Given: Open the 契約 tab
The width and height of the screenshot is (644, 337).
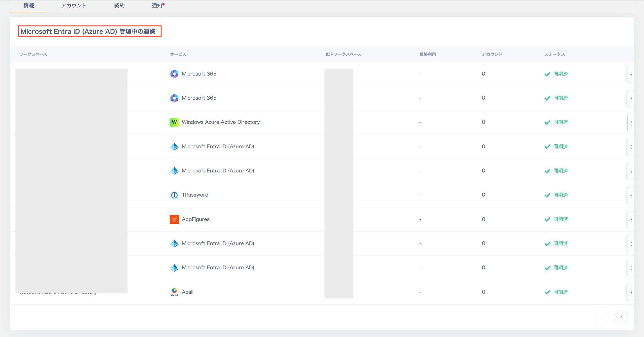Looking at the screenshot, I should click(120, 6).
